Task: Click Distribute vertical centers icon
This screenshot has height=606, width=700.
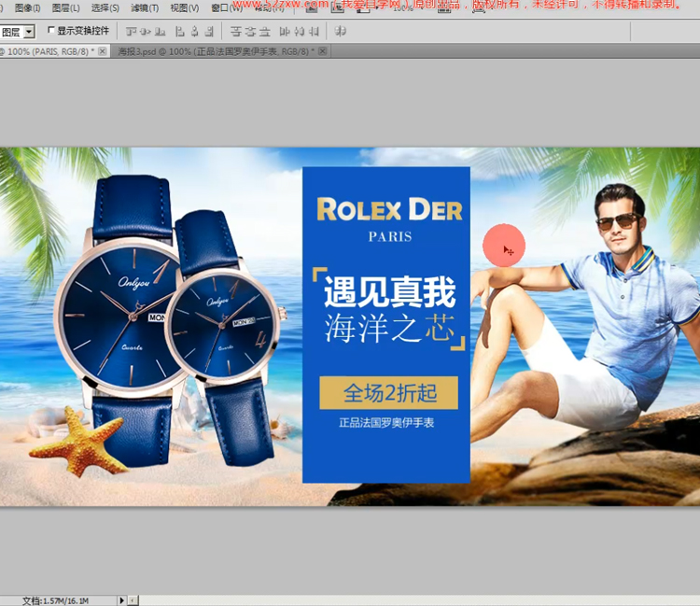Action: coord(250,31)
